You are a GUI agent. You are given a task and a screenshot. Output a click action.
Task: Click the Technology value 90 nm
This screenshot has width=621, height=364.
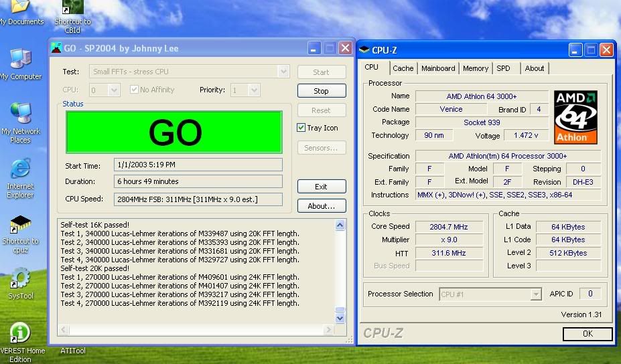434,135
